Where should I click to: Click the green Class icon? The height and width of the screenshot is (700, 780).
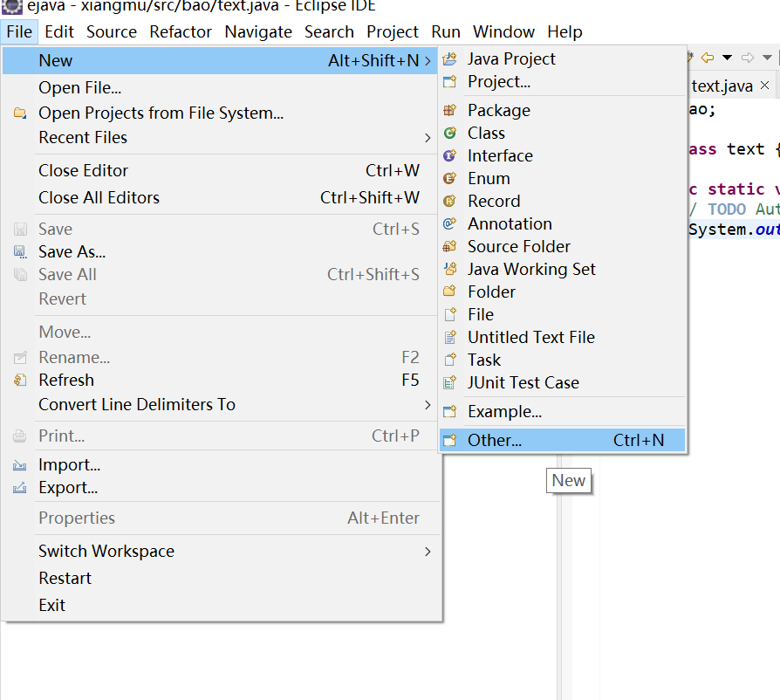[449, 133]
